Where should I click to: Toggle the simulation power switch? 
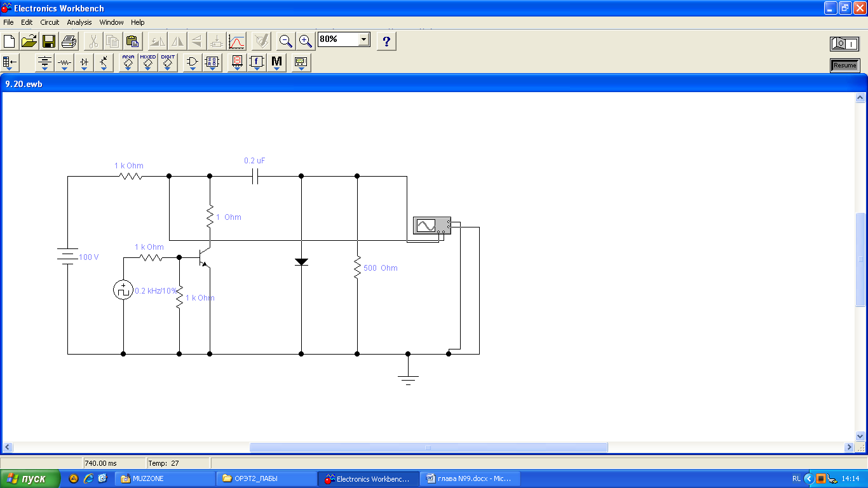tap(844, 44)
